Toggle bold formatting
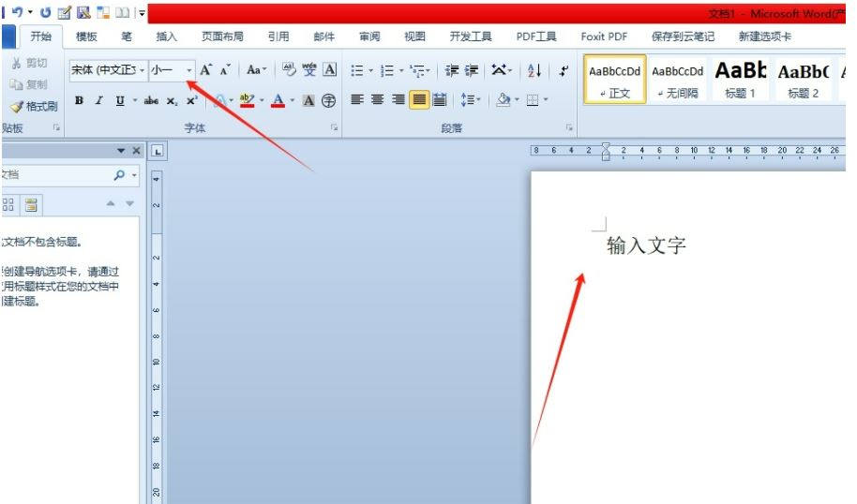Screen dimensions: 857x504 pyautogui.click(x=80, y=100)
